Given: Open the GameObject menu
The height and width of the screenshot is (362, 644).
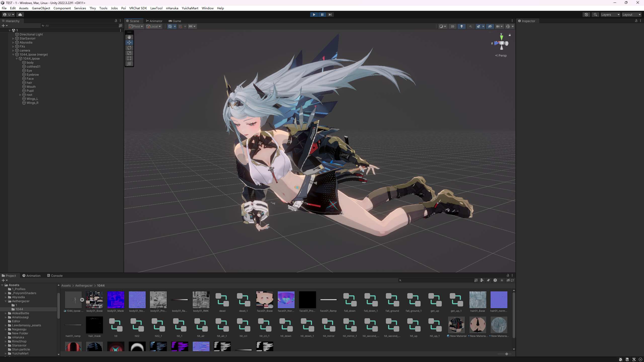Looking at the screenshot, I should tap(41, 8).
